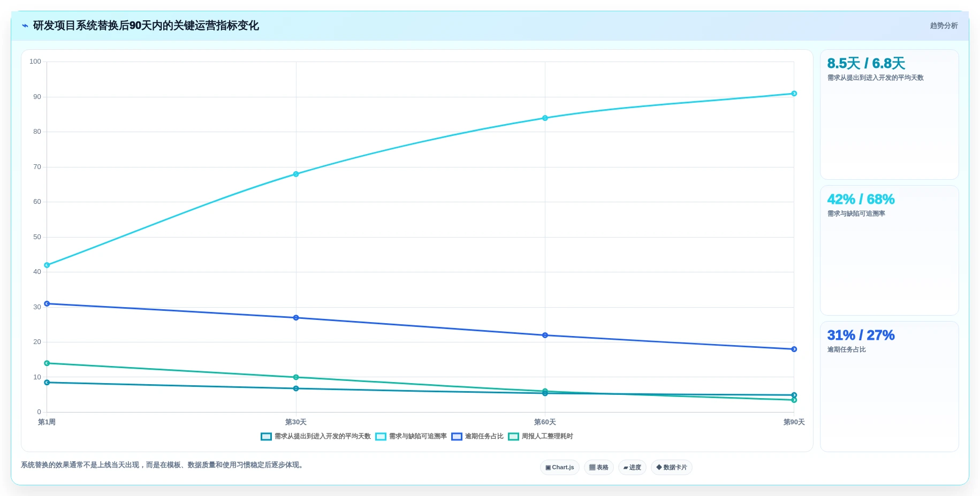Click the 42% / 68% card value
This screenshot has height=496, width=980.
[861, 200]
